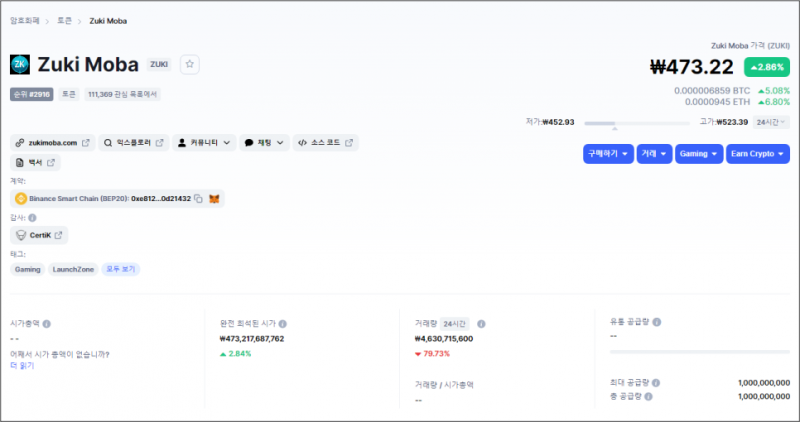Click the Gaming tag
The height and width of the screenshot is (422, 800).
28,269
